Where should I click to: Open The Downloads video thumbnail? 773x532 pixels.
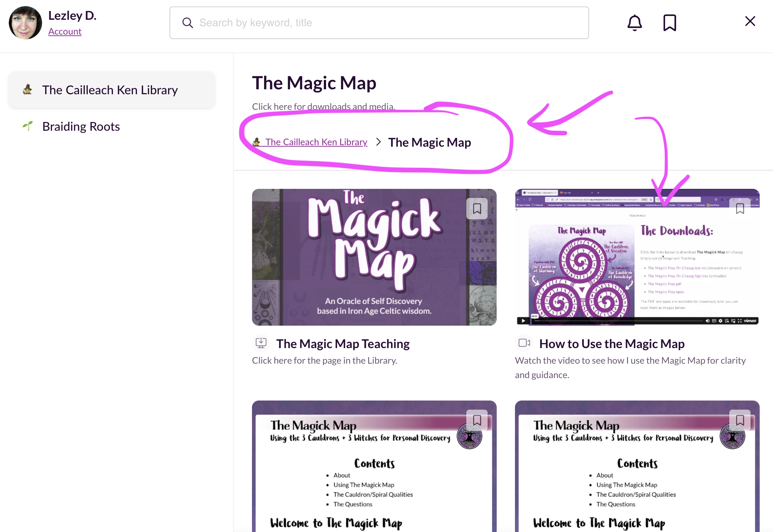[x=637, y=257]
